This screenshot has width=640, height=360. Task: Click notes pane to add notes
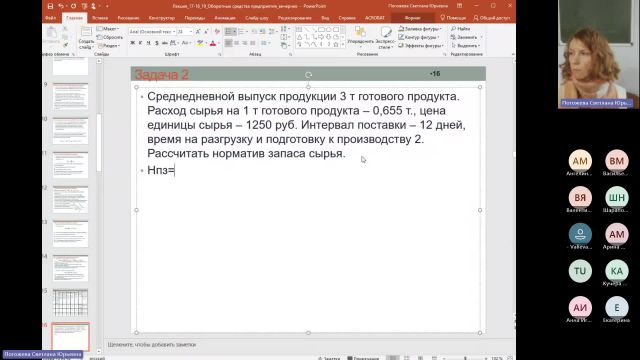coord(308,345)
